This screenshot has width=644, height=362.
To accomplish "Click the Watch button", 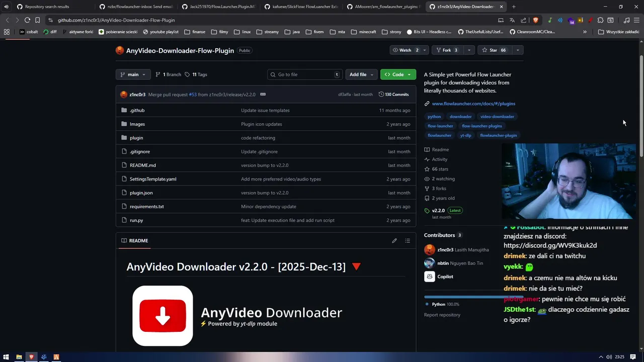I will click(x=405, y=50).
